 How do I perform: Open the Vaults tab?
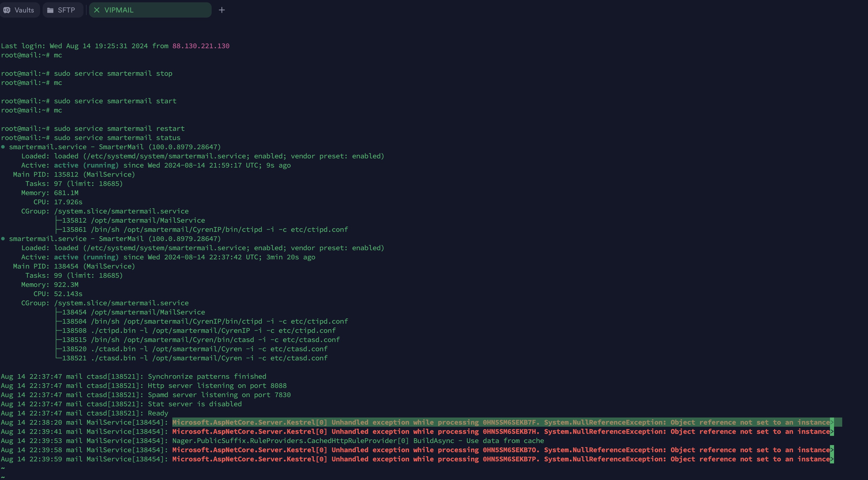pyautogui.click(x=20, y=10)
